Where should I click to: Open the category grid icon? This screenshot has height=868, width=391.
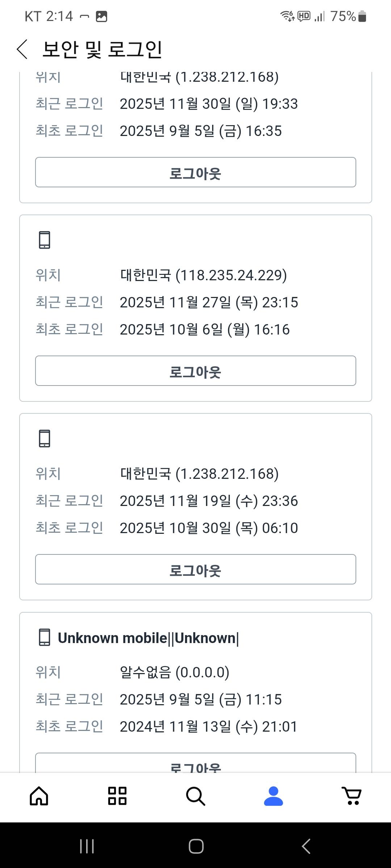click(x=117, y=796)
